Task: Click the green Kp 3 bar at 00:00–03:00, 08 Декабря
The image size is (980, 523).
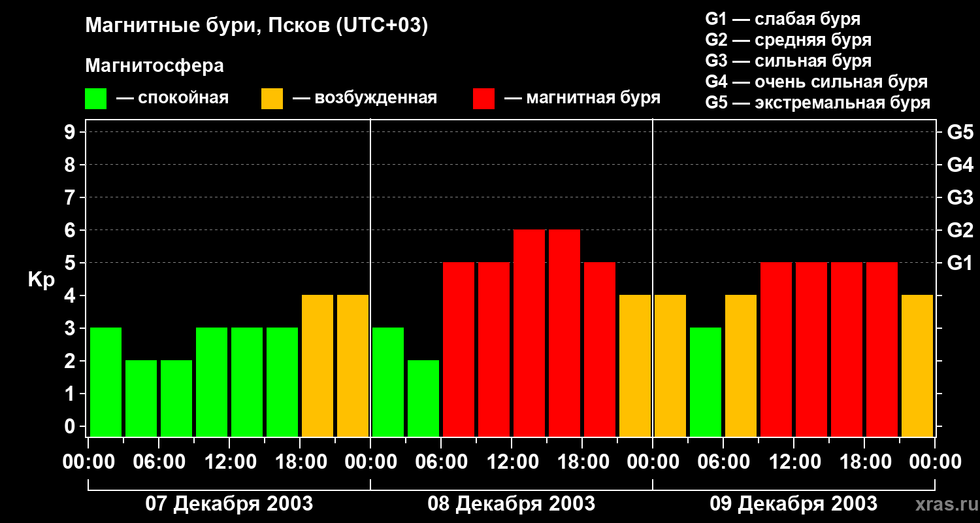Action: [x=388, y=382]
